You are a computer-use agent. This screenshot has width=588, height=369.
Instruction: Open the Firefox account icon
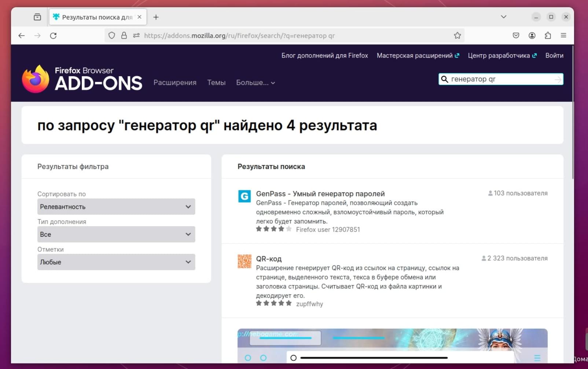(532, 36)
